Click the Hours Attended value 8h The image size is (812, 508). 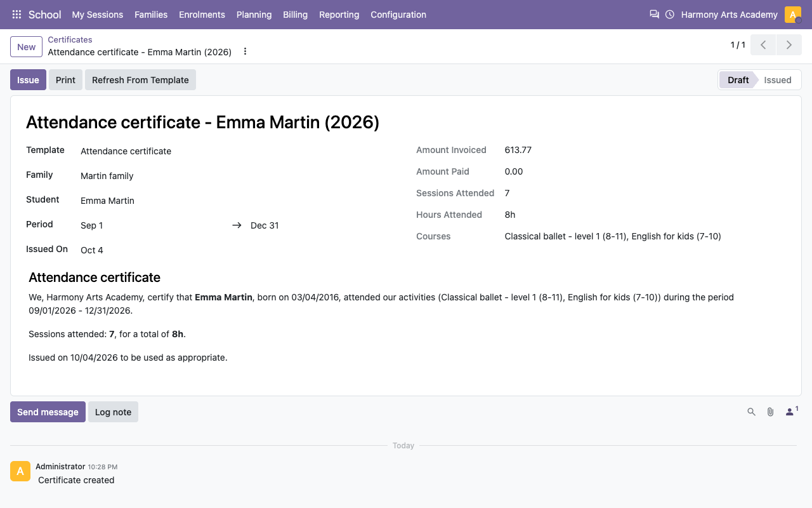click(510, 215)
